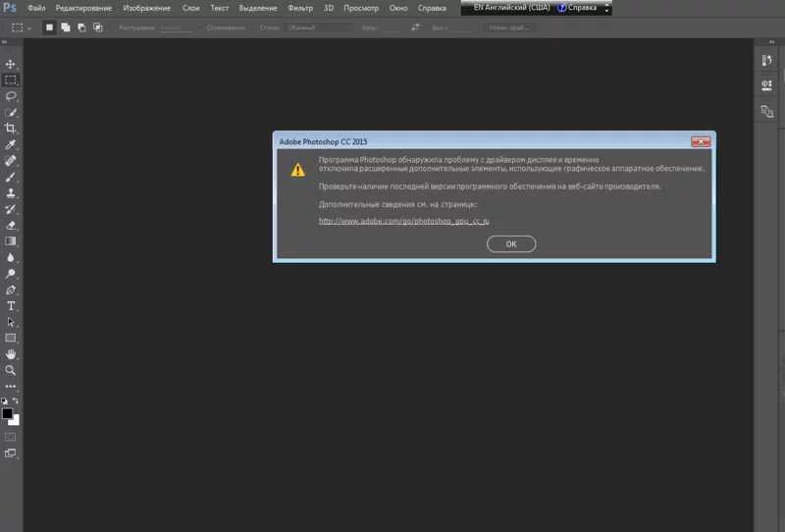Viewport: 785px width, 532px height.
Task: Choose Add to selection mode
Action: pyautogui.click(x=66, y=27)
